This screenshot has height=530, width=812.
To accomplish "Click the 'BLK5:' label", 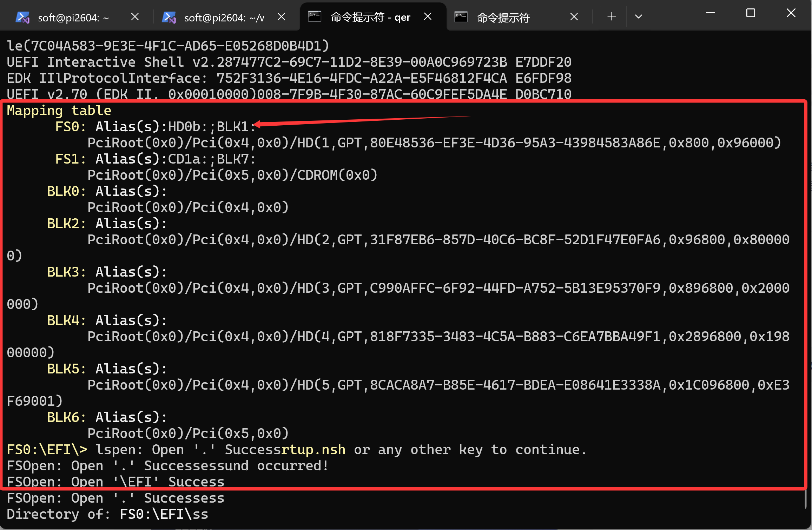I will [x=67, y=369].
